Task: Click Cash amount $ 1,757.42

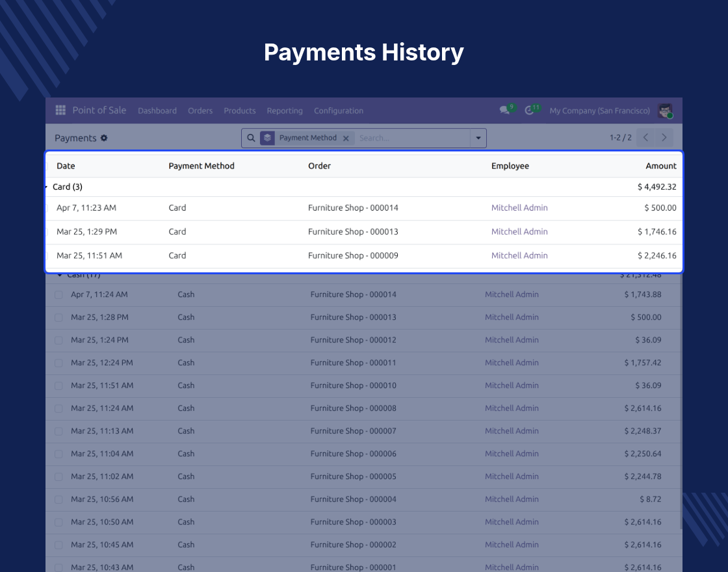Action: (x=643, y=363)
